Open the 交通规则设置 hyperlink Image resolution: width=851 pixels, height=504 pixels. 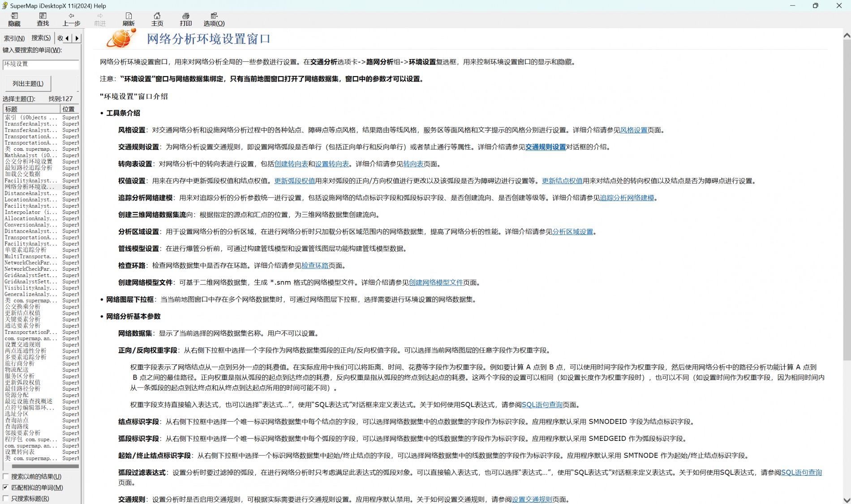click(x=546, y=147)
